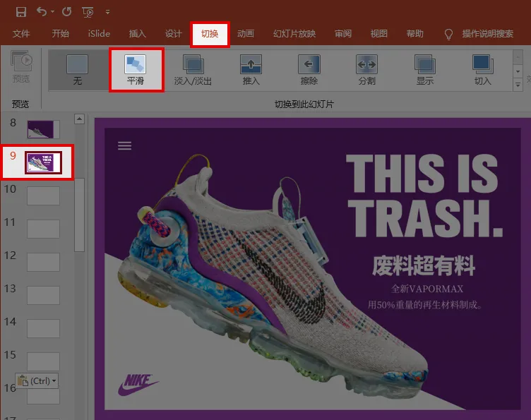Apply the 平滑 morph transition
The height and width of the screenshot is (420, 531).
tap(136, 70)
